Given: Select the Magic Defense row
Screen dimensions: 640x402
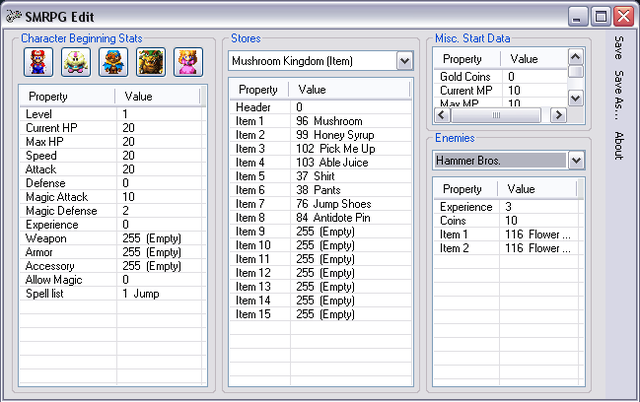Looking at the screenshot, I should 111,211.
